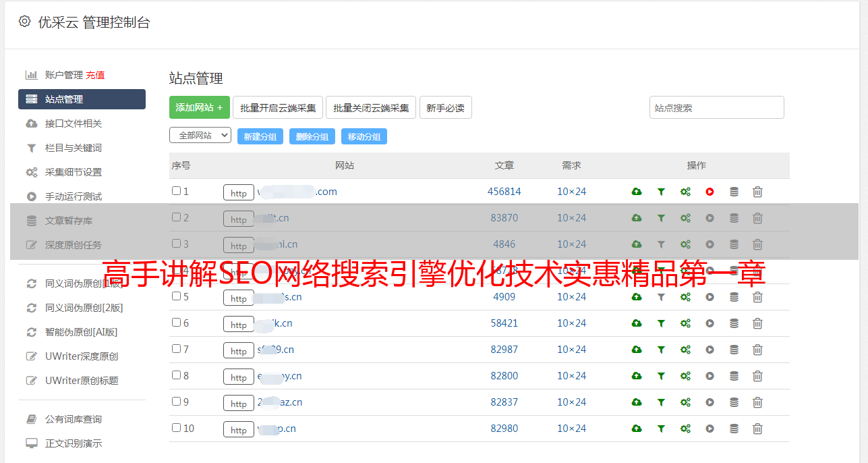Tick the checkbox for site 9

click(176, 402)
